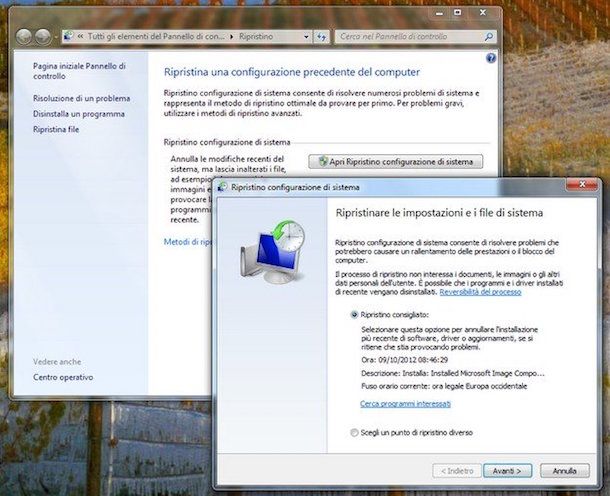Click the disabled Indietro button
The width and height of the screenshot is (610, 496).
tap(457, 471)
